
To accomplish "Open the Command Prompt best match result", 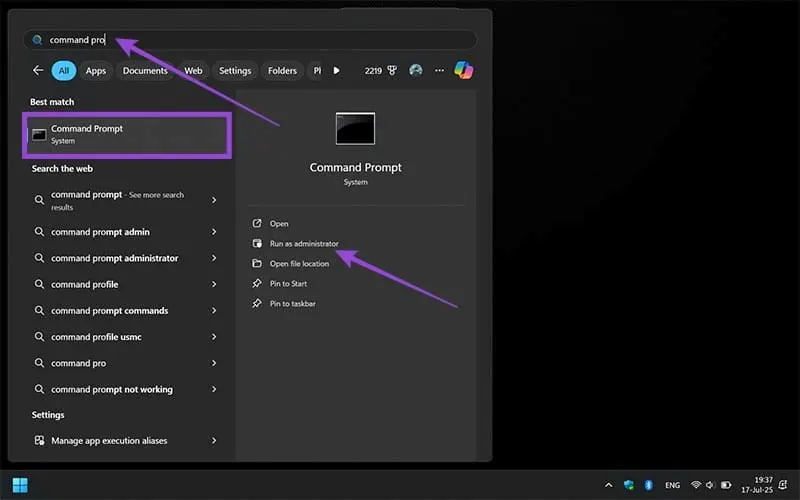I will click(127, 135).
